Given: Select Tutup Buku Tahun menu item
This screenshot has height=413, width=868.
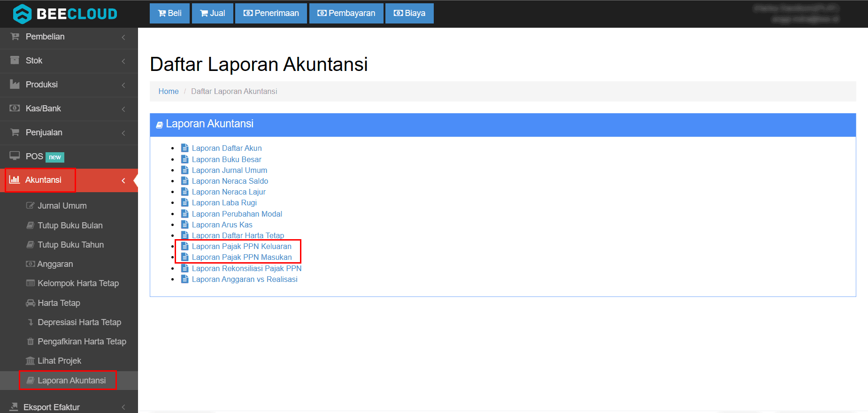Looking at the screenshot, I should pos(70,245).
